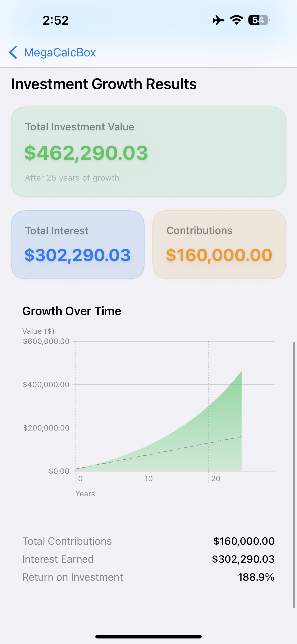Tap the clock showing 2:52

pos(55,20)
